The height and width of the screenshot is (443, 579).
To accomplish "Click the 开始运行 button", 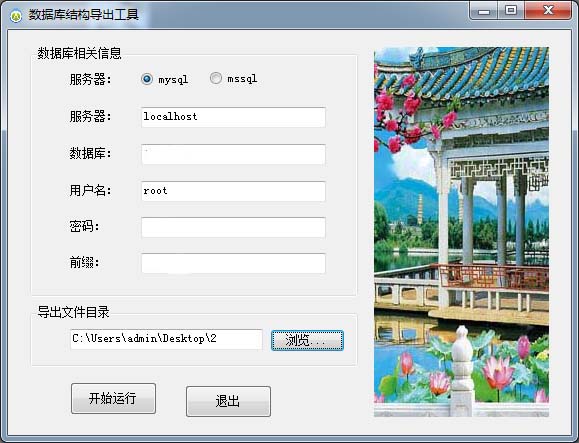I will point(113,398).
